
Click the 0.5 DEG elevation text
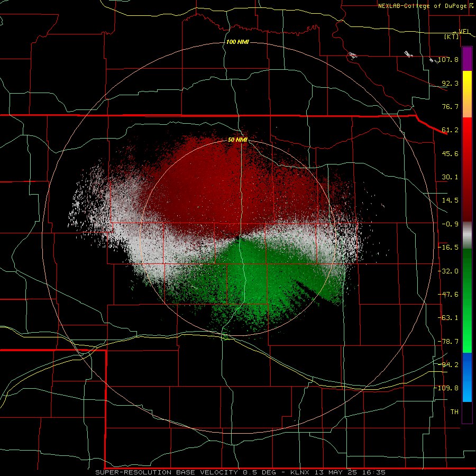259,472
